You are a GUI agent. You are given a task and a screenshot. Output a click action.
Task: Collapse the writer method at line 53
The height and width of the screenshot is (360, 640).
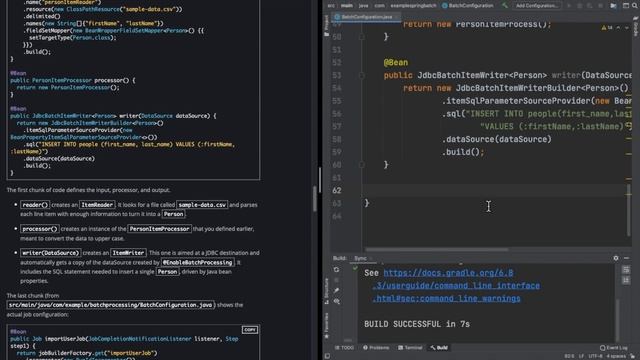pos(362,76)
